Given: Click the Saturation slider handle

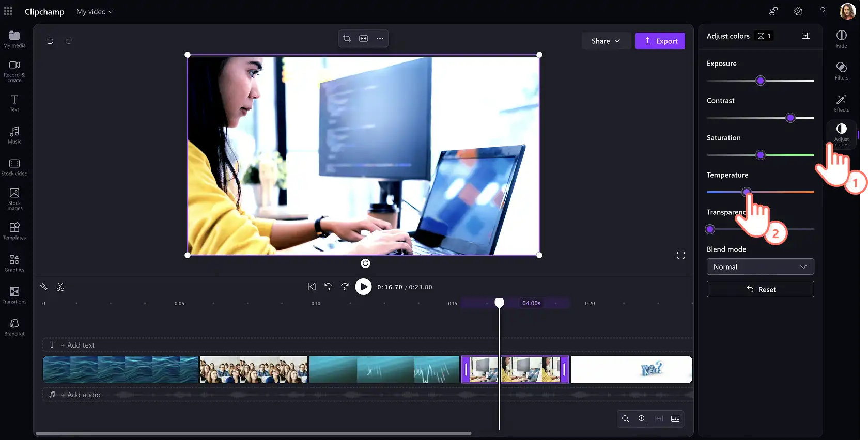Looking at the screenshot, I should (x=761, y=155).
